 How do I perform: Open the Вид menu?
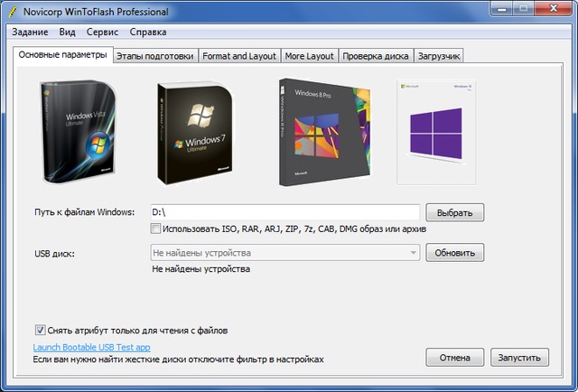[68, 32]
